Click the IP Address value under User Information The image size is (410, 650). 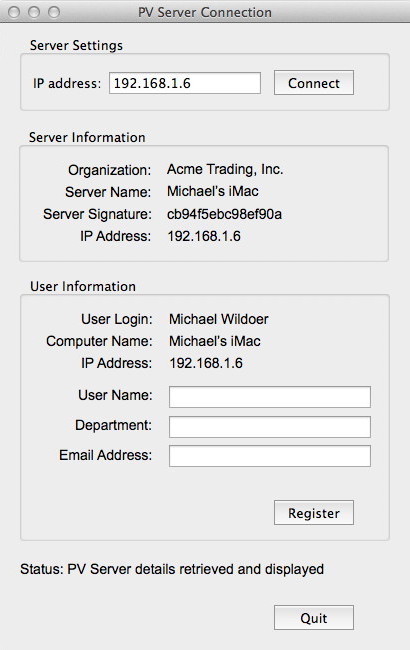point(206,363)
